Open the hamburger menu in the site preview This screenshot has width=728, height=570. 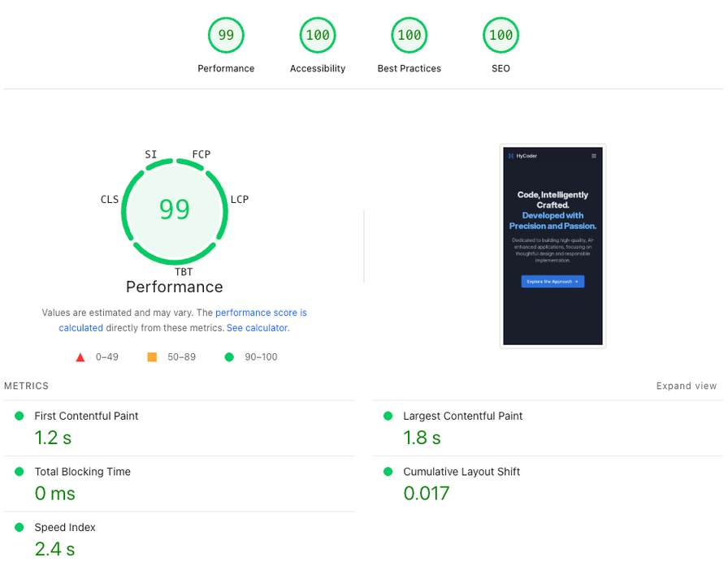[x=595, y=155]
